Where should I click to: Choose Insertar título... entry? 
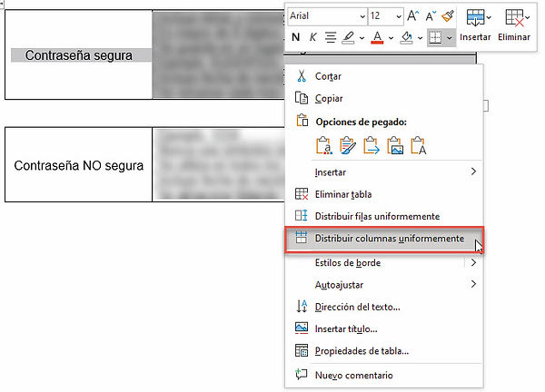pos(383,328)
